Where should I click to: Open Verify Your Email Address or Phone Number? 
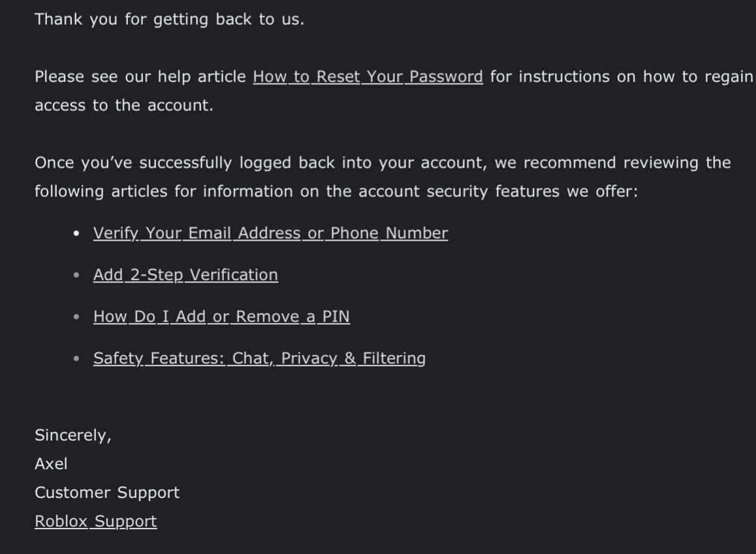270,234
